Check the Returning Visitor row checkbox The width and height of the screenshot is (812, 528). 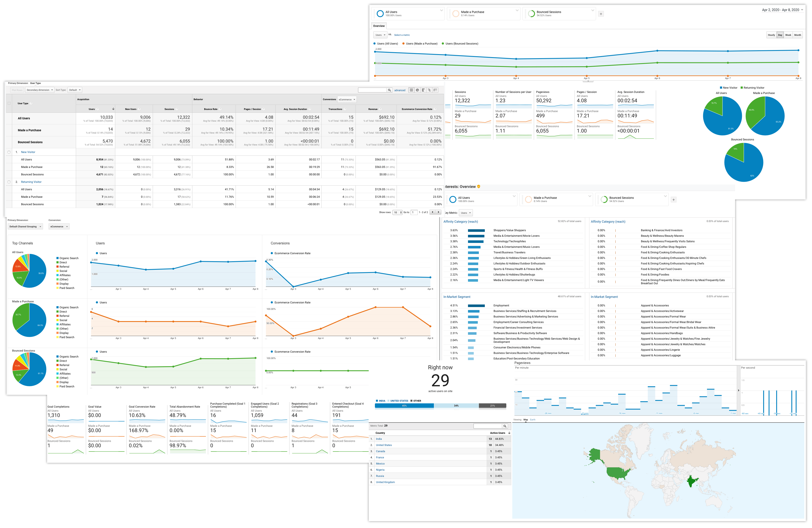[x=9, y=182]
